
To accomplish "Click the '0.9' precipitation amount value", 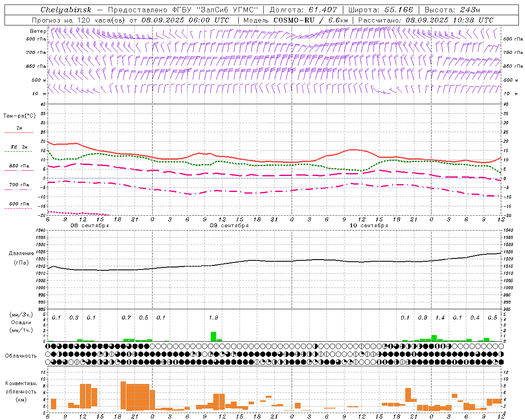I will tap(422, 318).
